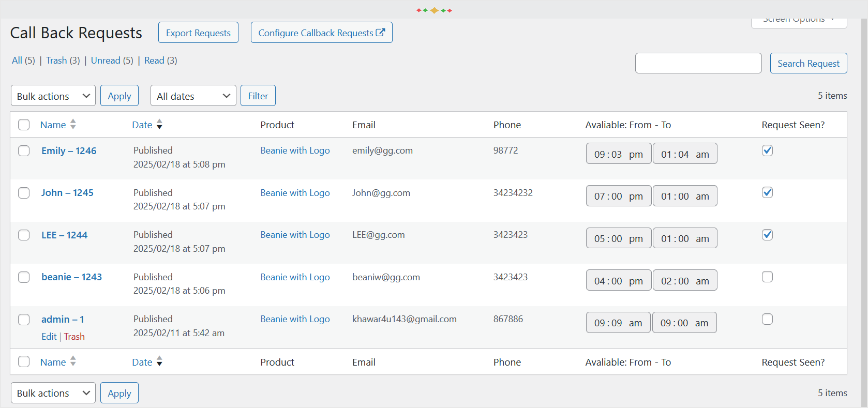
Task: Click beanie's available-from time 04:00 pm
Action: 619,280
